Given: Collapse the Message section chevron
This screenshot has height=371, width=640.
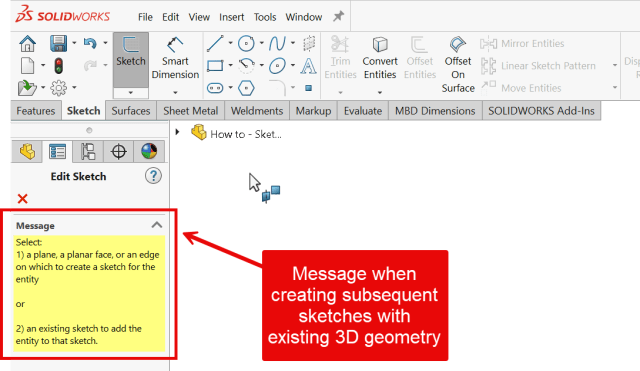Looking at the screenshot, I should 157,225.
